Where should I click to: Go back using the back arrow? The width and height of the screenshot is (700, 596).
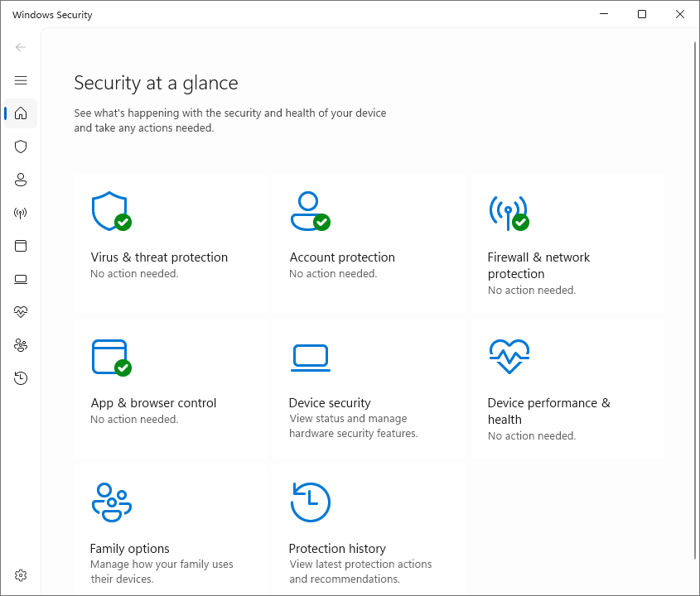click(21, 47)
